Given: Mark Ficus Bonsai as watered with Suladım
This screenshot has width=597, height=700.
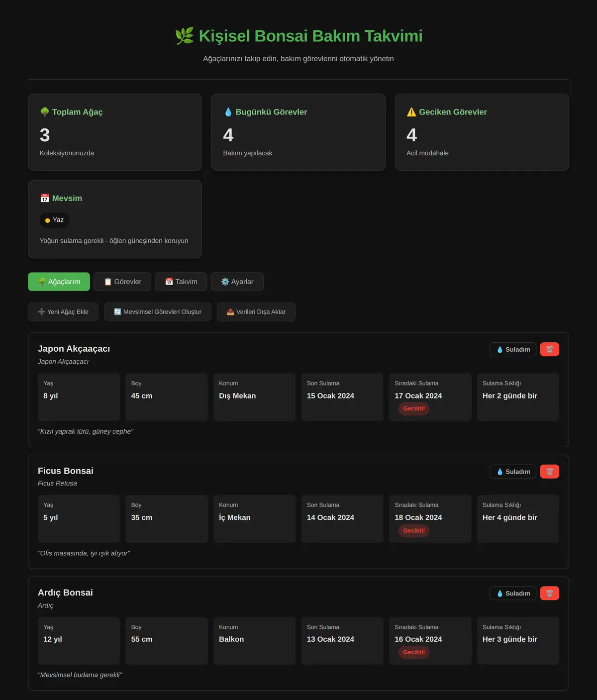Looking at the screenshot, I should pyautogui.click(x=513, y=472).
